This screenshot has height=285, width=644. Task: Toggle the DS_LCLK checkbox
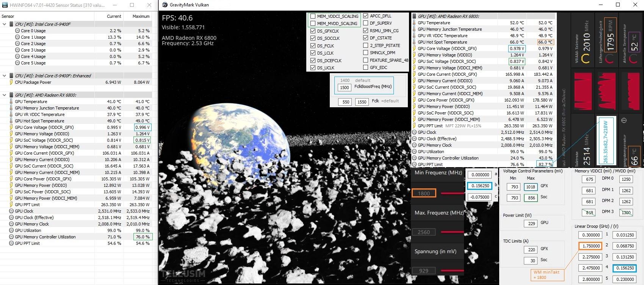tap(313, 53)
